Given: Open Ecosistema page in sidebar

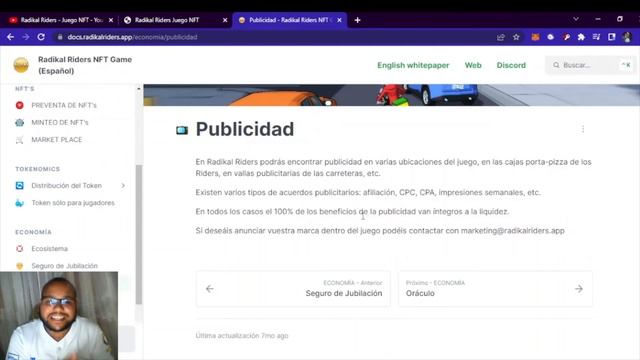Looking at the screenshot, I should pyautogui.click(x=49, y=249).
